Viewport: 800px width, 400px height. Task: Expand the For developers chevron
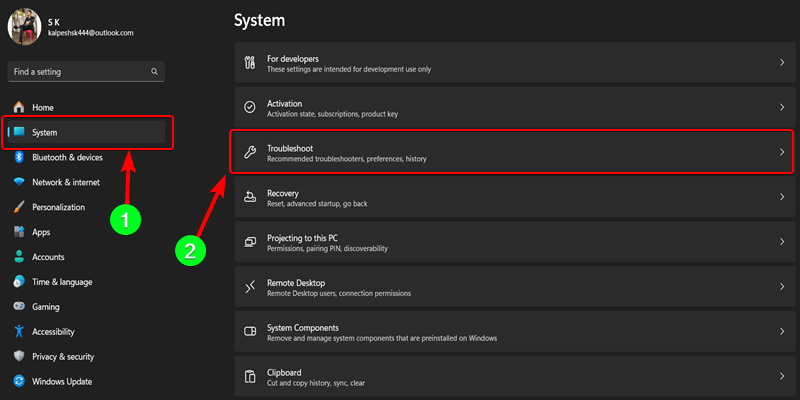pos(781,63)
